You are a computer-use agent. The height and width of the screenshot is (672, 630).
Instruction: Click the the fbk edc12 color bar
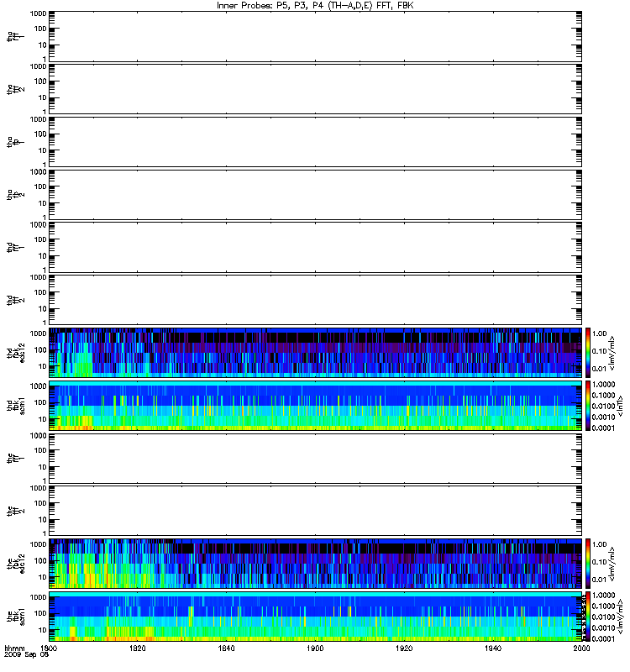coord(588,564)
